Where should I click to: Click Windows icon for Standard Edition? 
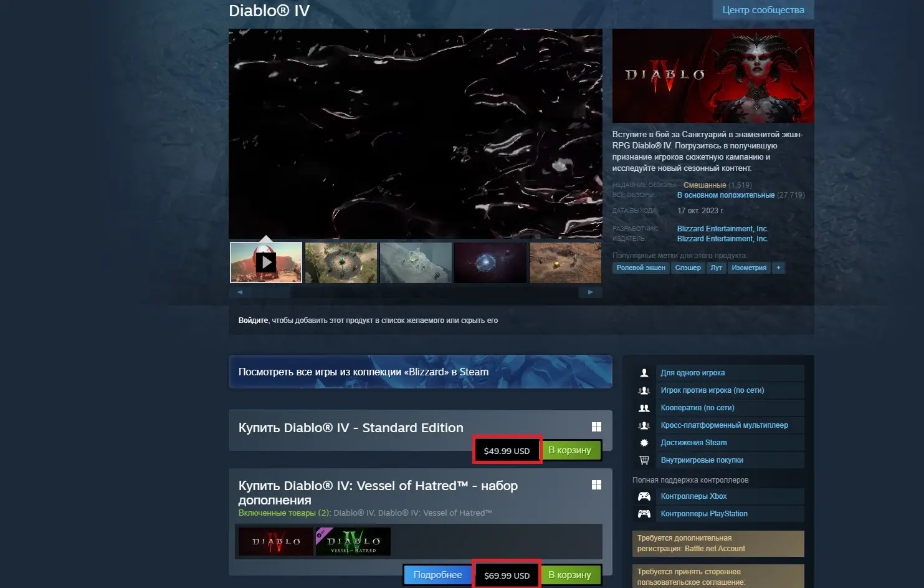click(x=596, y=427)
